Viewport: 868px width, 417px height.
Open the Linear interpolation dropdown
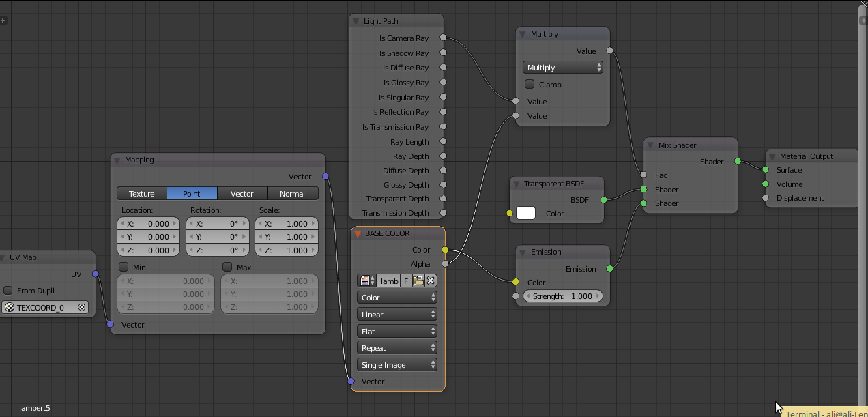coord(397,315)
